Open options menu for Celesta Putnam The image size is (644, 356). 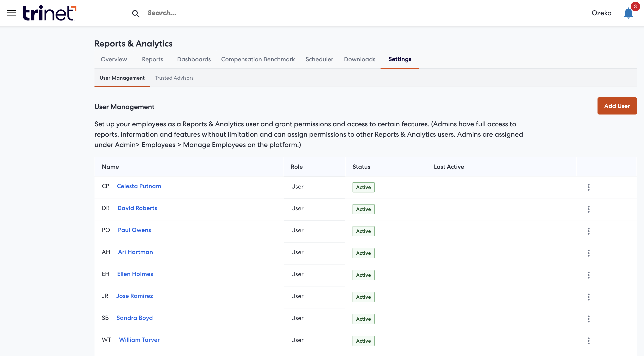(x=588, y=187)
